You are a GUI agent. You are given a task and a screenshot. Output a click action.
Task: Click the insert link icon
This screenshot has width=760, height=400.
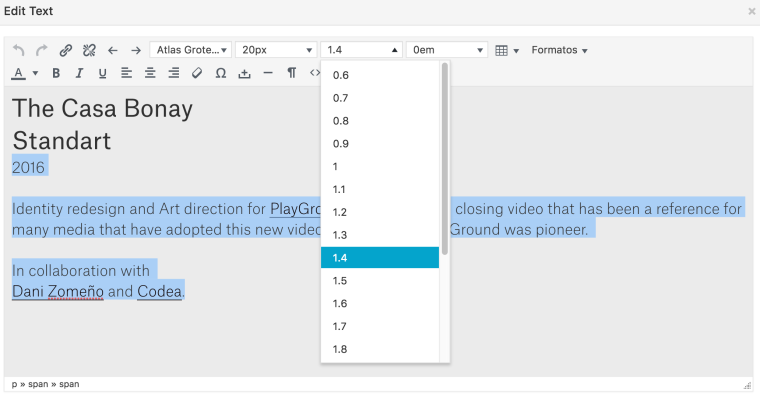pyautogui.click(x=66, y=50)
